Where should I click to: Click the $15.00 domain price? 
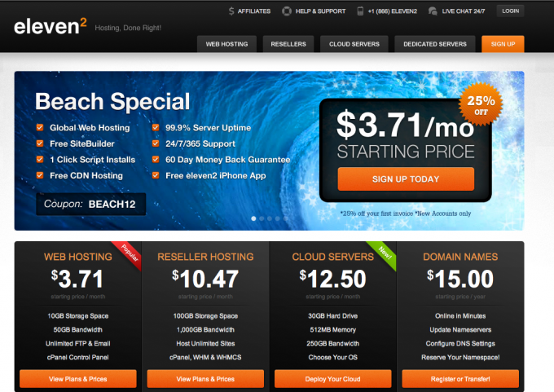point(460,280)
